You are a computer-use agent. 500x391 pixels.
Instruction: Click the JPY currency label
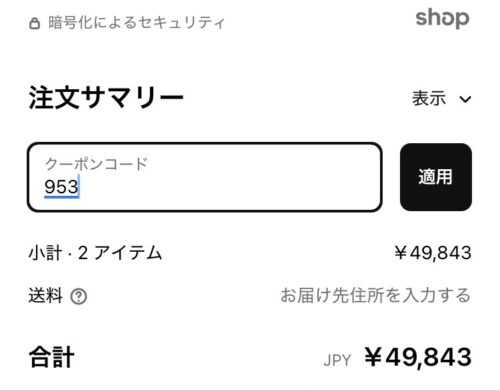click(x=337, y=360)
